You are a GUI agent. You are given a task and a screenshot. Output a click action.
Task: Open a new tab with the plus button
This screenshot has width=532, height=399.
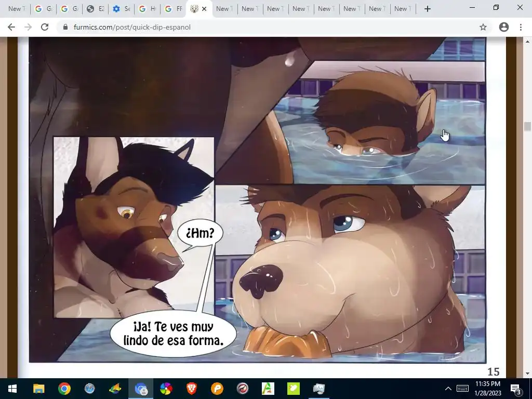pyautogui.click(x=428, y=9)
